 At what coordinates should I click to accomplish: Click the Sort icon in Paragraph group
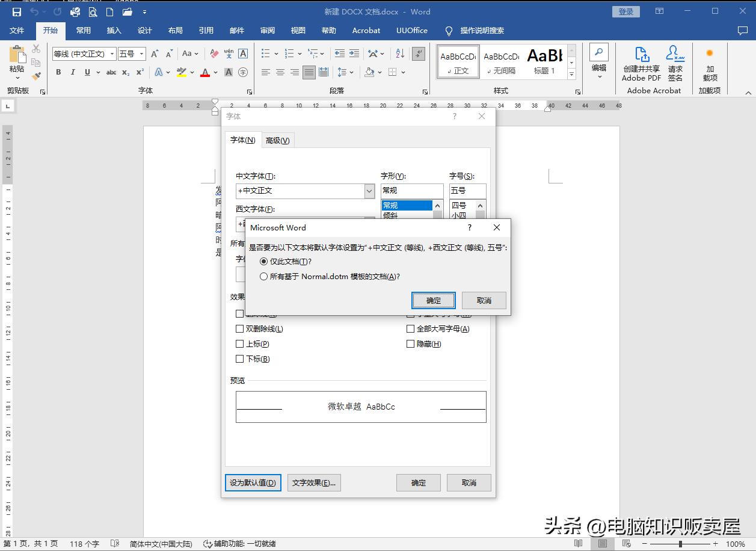click(399, 53)
